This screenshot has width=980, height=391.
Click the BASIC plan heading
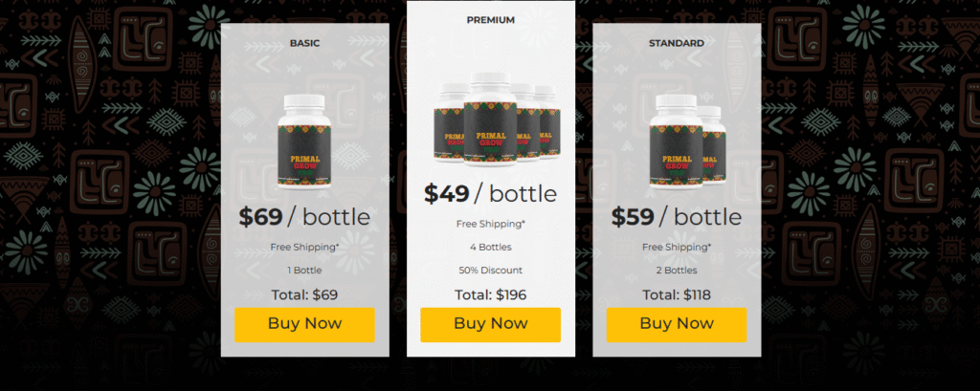coord(304,43)
